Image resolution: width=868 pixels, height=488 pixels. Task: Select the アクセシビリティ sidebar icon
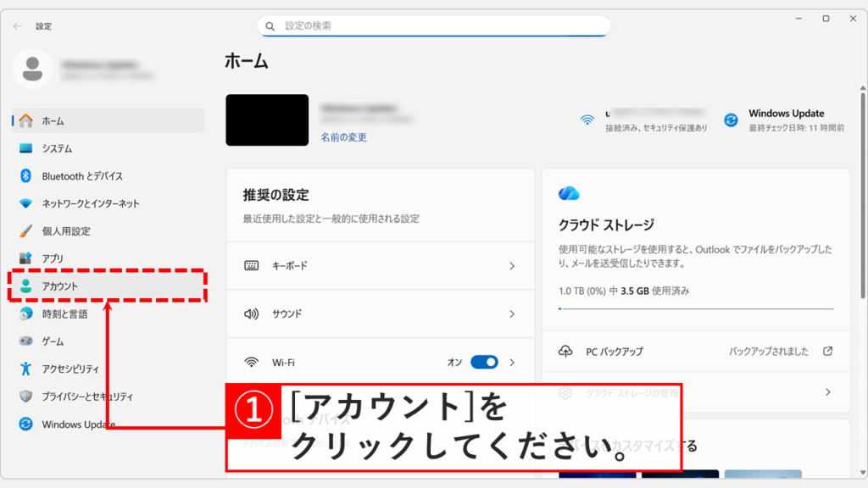25,369
